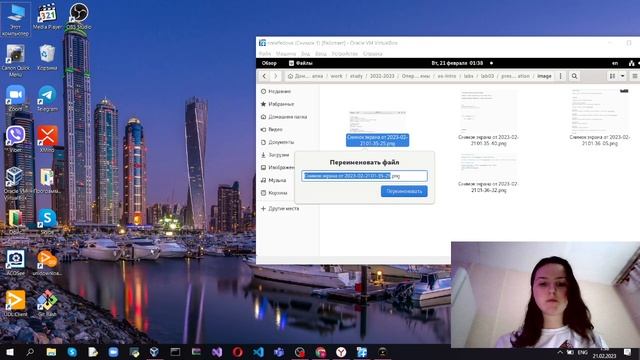Click the work path breadcrumb

tap(336, 76)
